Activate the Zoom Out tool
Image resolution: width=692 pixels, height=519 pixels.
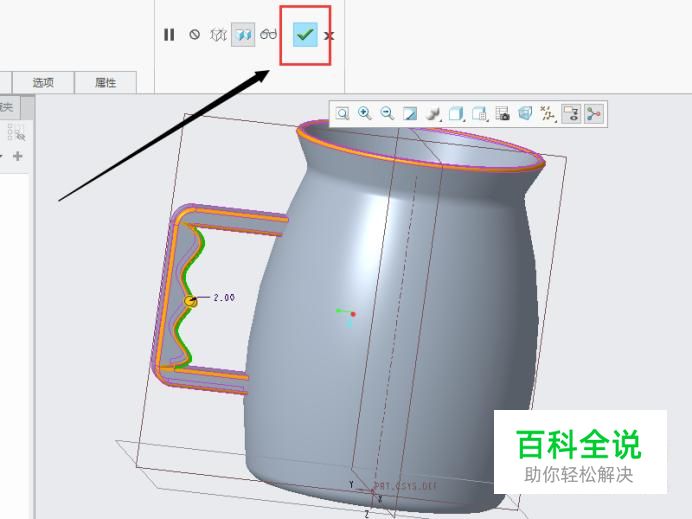click(387, 114)
